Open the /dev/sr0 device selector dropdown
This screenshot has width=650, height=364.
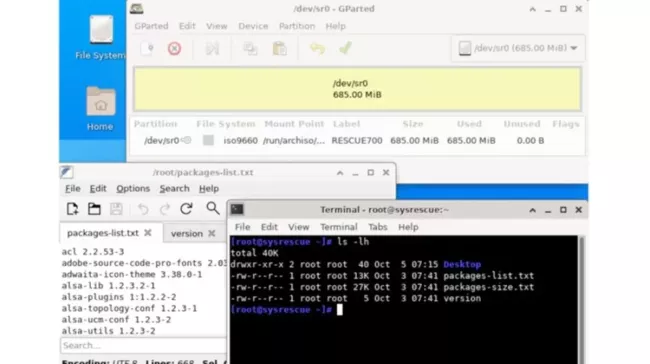pos(518,48)
